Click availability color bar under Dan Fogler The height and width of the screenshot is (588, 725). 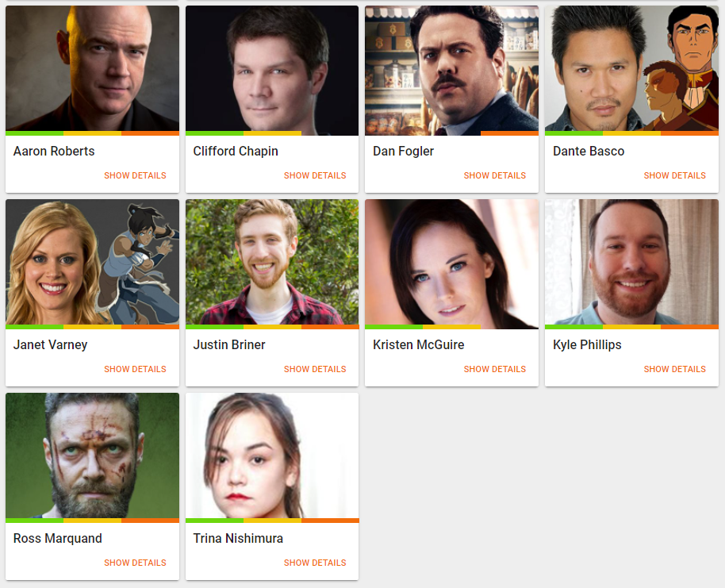click(x=452, y=133)
